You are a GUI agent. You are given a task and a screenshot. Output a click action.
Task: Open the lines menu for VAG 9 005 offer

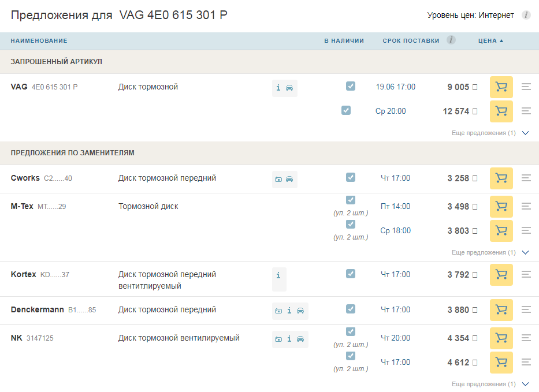click(x=526, y=87)
